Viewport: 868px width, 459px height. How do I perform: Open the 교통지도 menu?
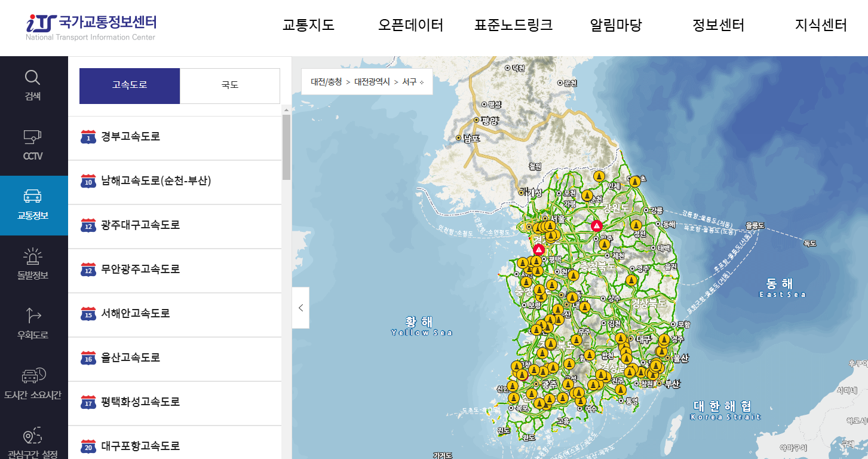[x=308, y=26]
